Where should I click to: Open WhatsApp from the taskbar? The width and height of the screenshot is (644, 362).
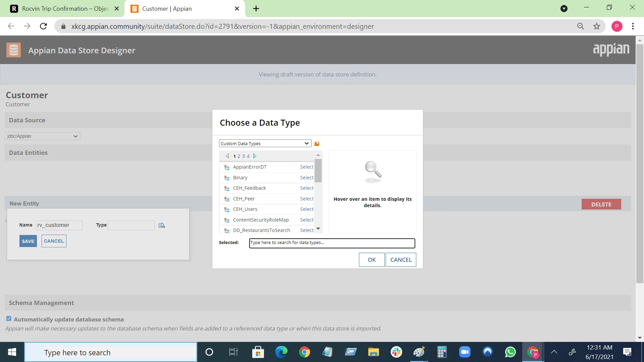[511, 352]
